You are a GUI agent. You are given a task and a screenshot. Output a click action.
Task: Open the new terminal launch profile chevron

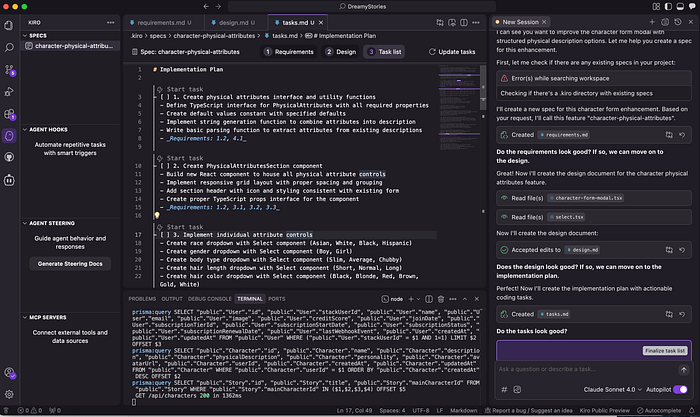(418, 299)
